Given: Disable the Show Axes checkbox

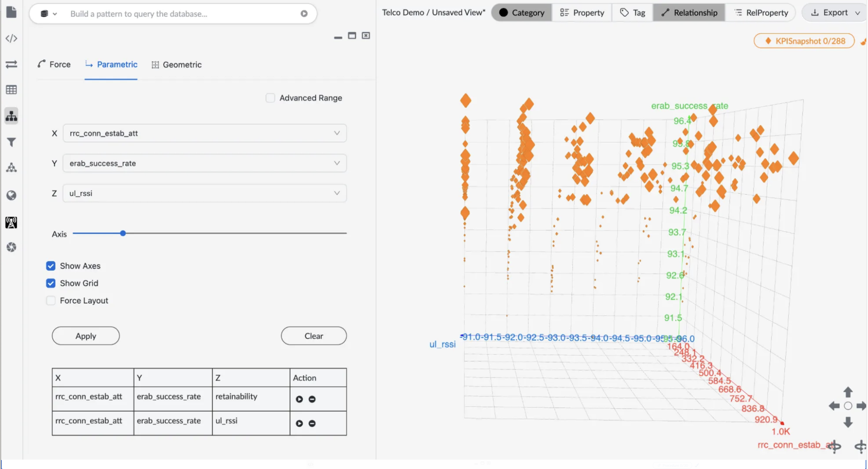Looking at the screenshot, I should [51, 266].
